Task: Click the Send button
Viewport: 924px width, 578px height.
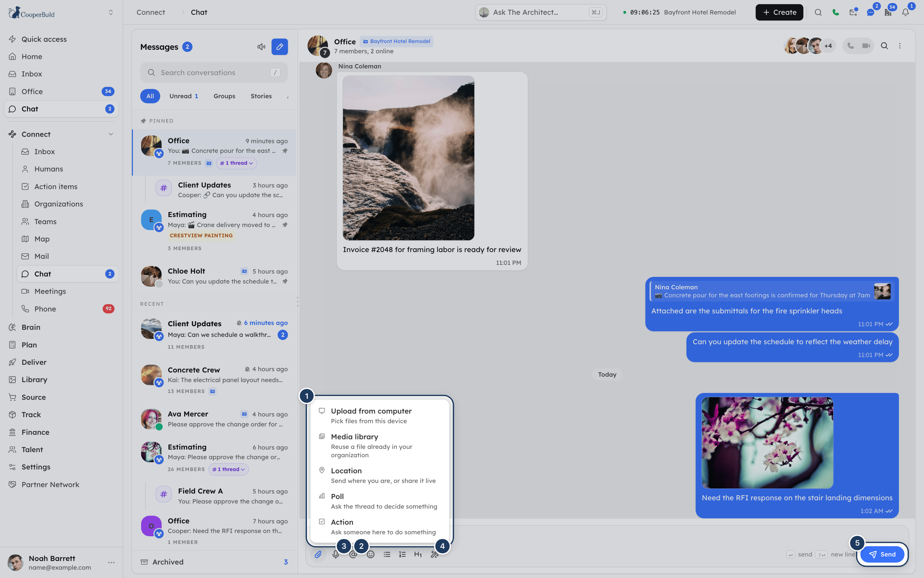Action: point(882,554)
